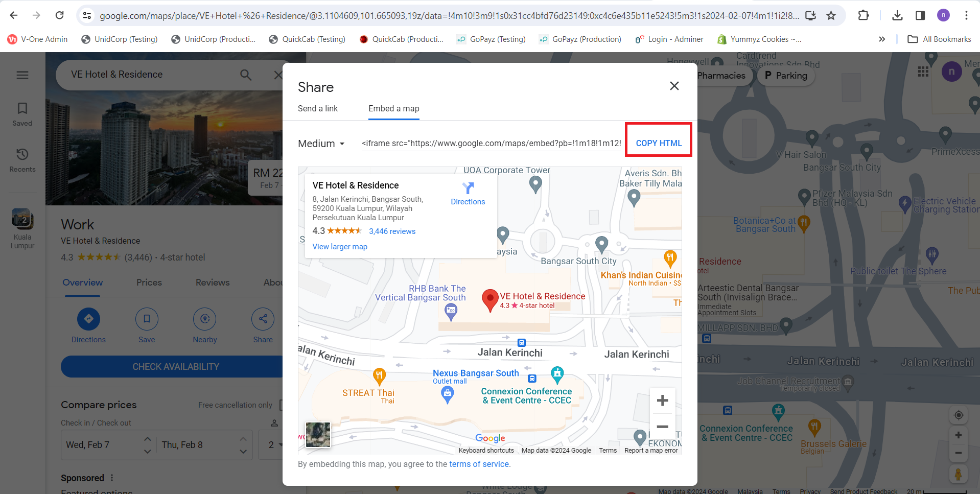This screenshot has width=980, height=494.
Task: Click the Street View pegman icon
Action: pyautogui.click(x=959, y=474)
